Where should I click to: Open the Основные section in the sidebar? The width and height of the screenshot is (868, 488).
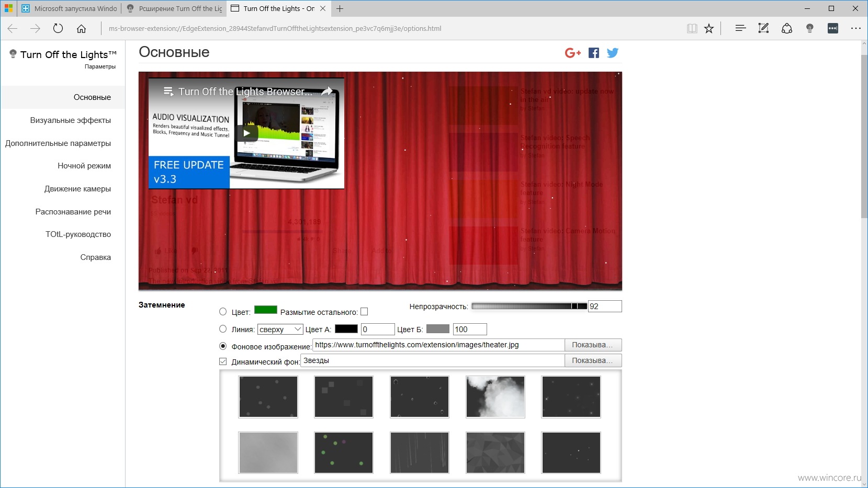(63, 97)
